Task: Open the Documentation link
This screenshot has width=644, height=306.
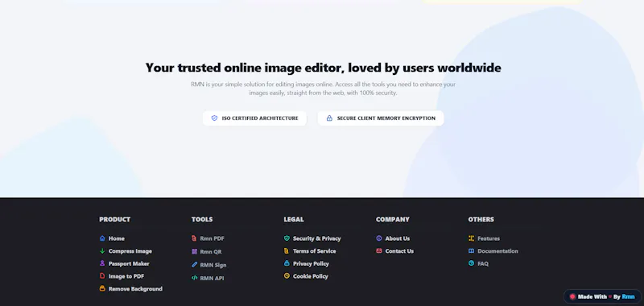Action: tap(497, 251)
